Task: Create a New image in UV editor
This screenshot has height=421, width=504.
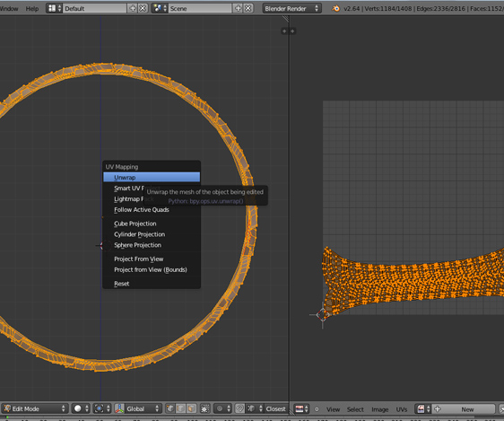Action: click(463, 409)
